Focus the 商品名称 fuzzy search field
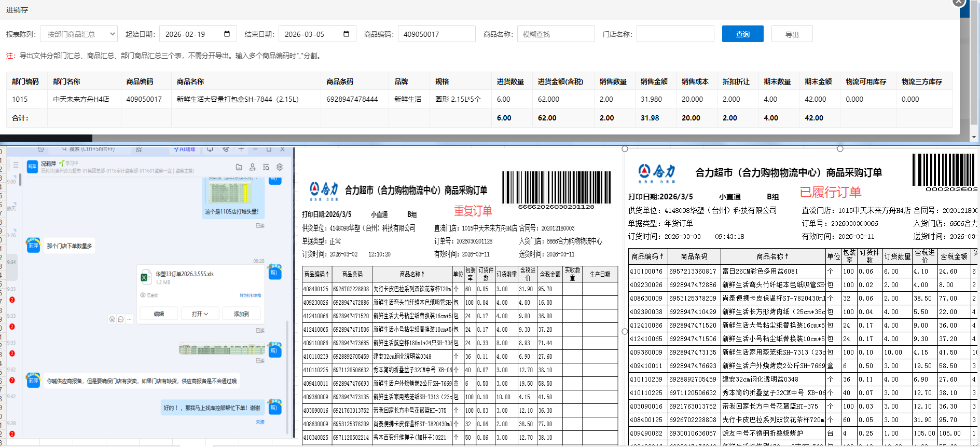Viewport: 980px width, 447px height. (556, 34)
